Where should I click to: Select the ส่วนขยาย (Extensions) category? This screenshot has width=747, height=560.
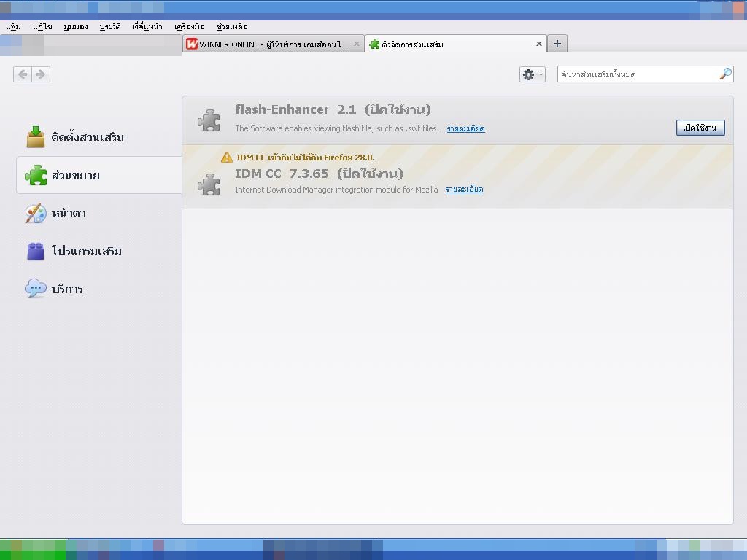click(x=99, y=175)
